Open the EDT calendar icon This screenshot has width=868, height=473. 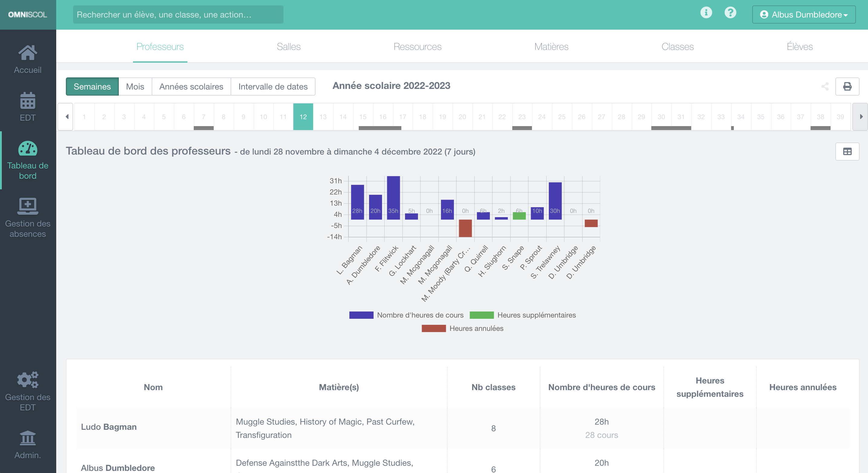point(28,101)
